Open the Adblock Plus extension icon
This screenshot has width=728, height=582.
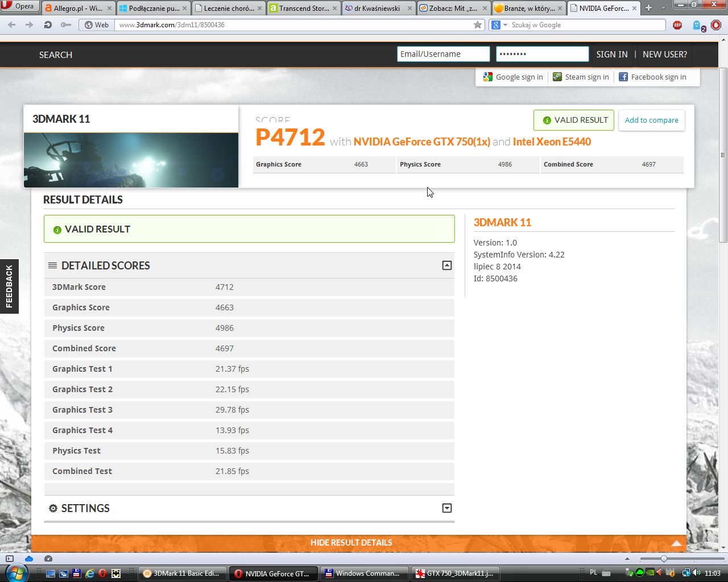point(677,25)
